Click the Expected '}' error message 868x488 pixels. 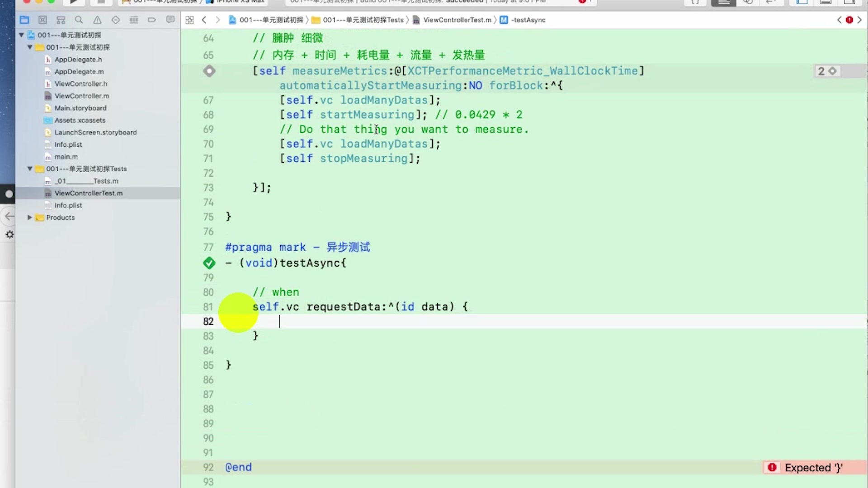[x=814, y=468]
